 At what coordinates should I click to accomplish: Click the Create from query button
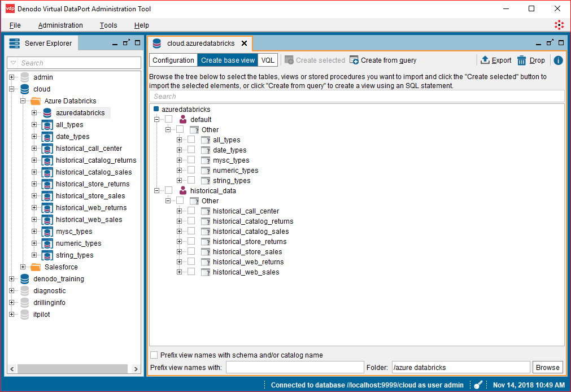pyautogui.click(x=383, y=60)
